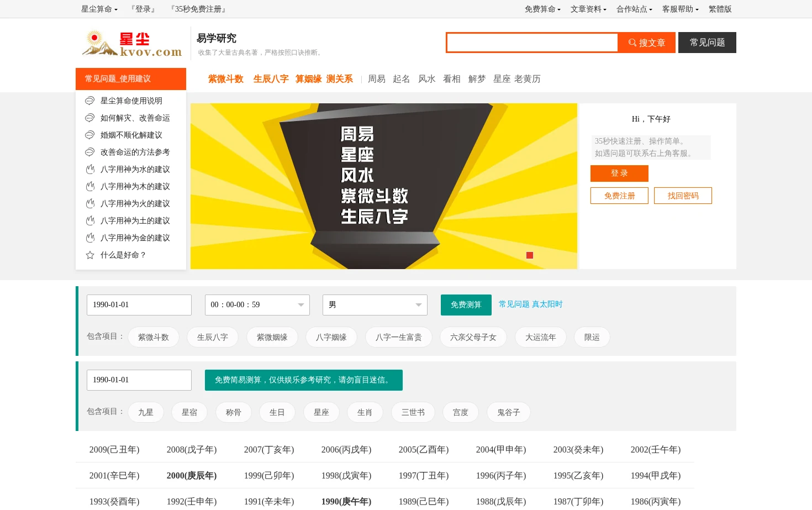Viewport: 812px width, 510px height.
Task: Open the 起名 navigation item
Action: 402,79
